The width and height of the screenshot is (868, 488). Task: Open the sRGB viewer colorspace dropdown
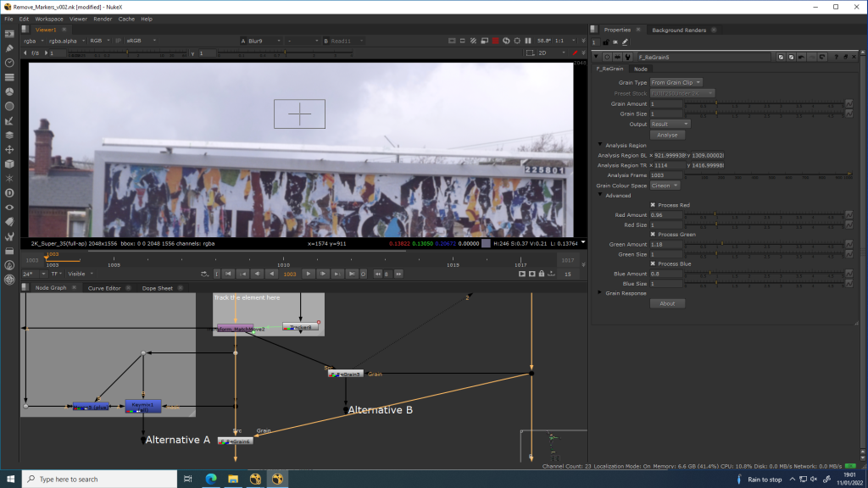point(142,41)
